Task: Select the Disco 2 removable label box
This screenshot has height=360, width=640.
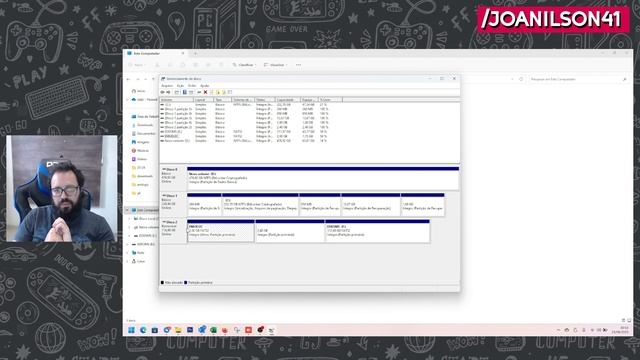Action: 173,231
